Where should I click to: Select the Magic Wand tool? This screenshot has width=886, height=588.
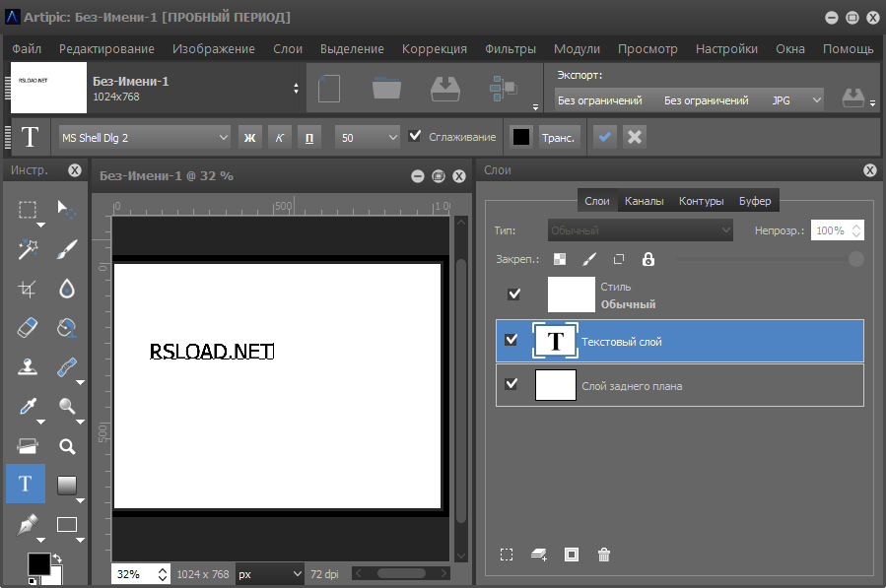28,250
